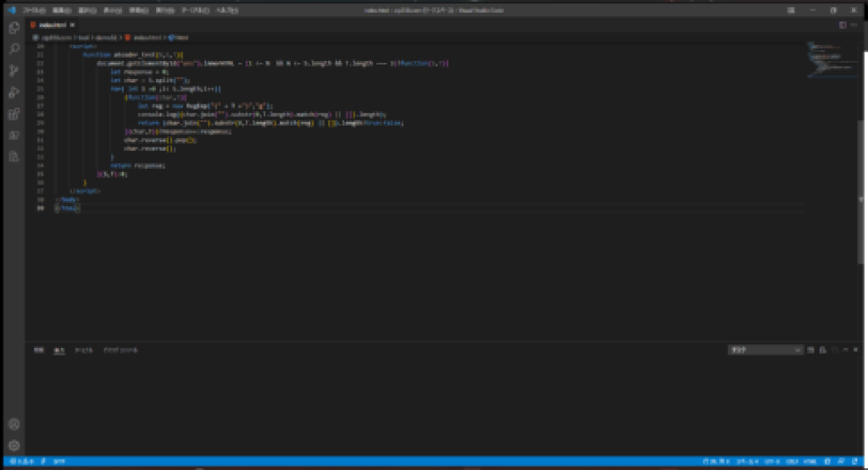Screen dimensions: 868x470
Task: Open the output channel dropdown
Action: tap(765, 350)
